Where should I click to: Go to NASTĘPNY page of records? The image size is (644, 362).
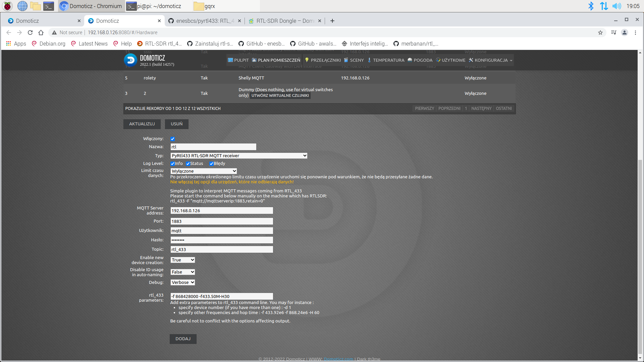coord(481,109)
